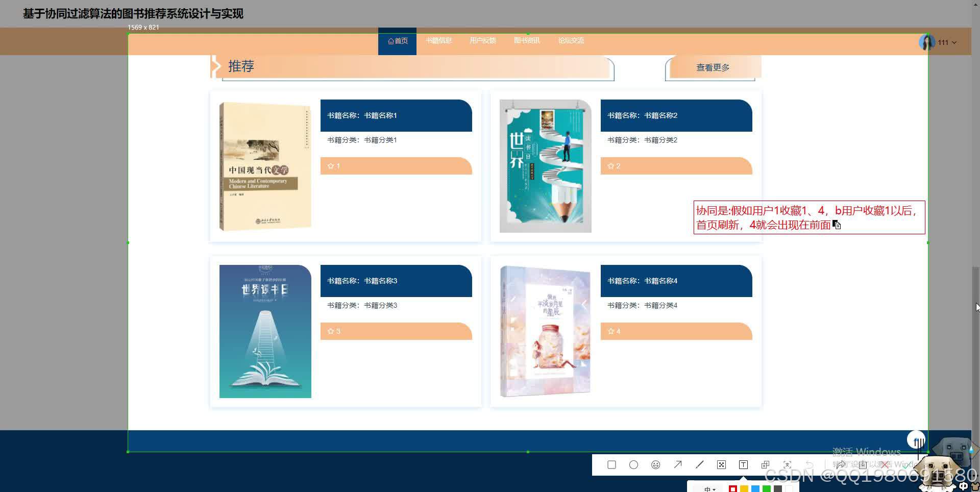Select the rectangle annotation tool
Screen dimensions: 980x492
click(x=611, y=464)
